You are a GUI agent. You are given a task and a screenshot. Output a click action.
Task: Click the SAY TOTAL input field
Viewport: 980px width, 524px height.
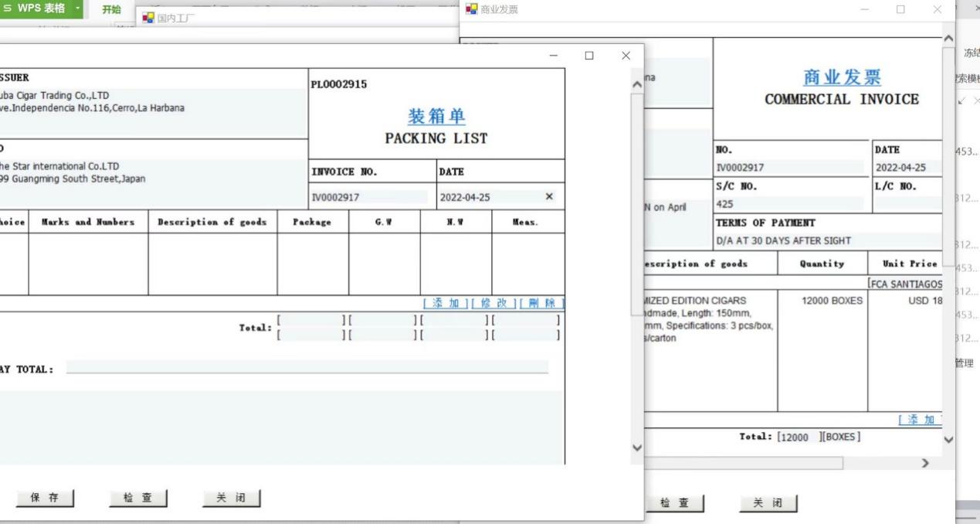point(307,367)
